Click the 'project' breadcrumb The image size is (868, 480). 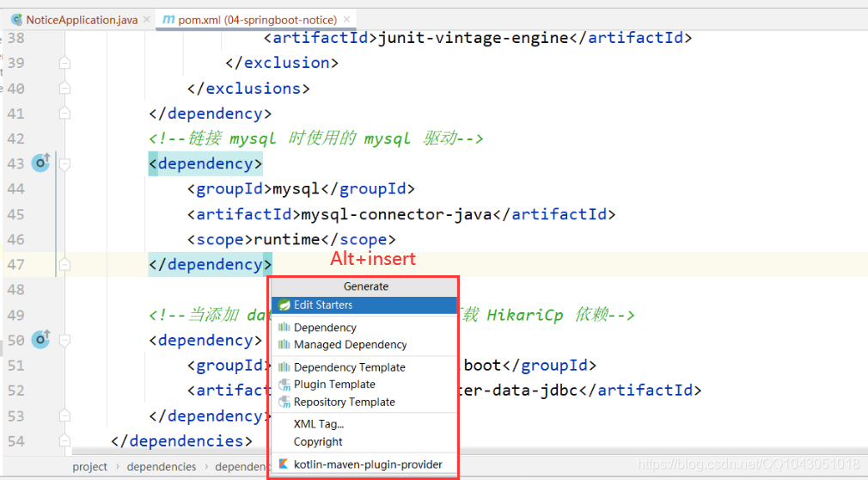(89, 467)
